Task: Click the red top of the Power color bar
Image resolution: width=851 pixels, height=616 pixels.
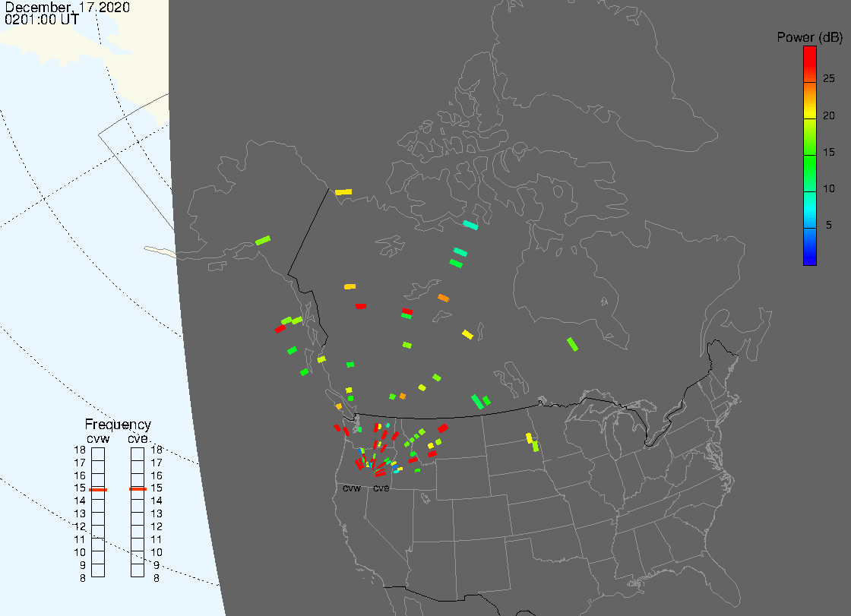Action: tap(810, 64)
